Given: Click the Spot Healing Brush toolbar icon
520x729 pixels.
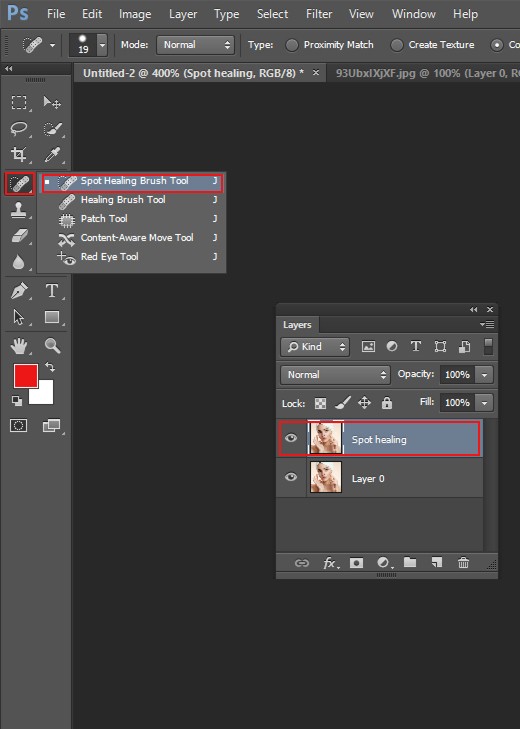Looking at the screenshot, I should click(20, 183).
